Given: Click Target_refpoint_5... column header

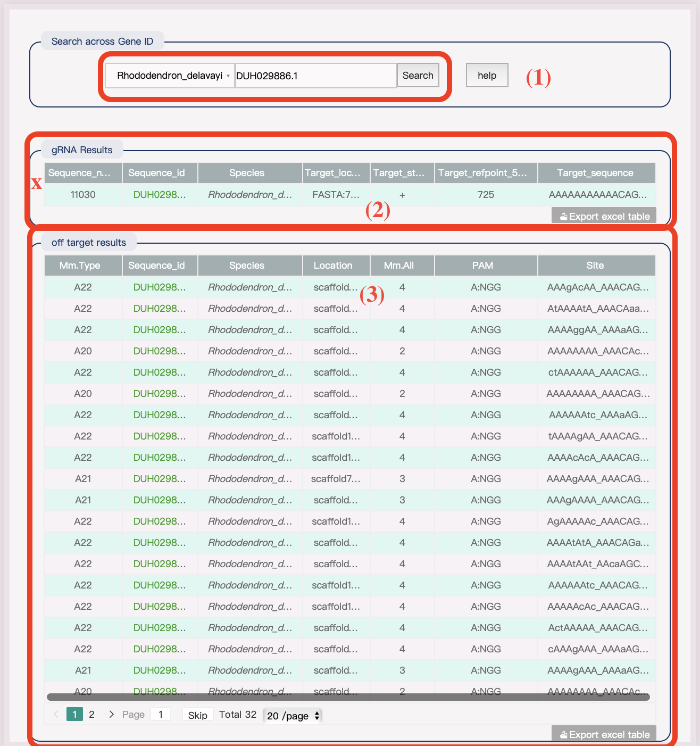Looking at the screenshot, I should (486, 173).
